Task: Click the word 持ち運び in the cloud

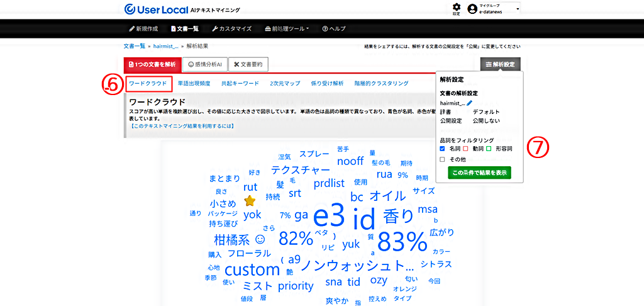Action: point(223,224)
